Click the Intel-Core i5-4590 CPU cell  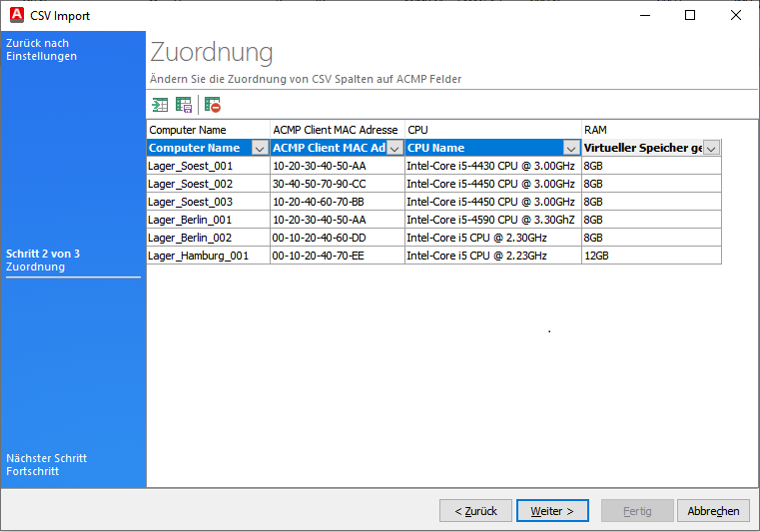(x=490, y=220)
